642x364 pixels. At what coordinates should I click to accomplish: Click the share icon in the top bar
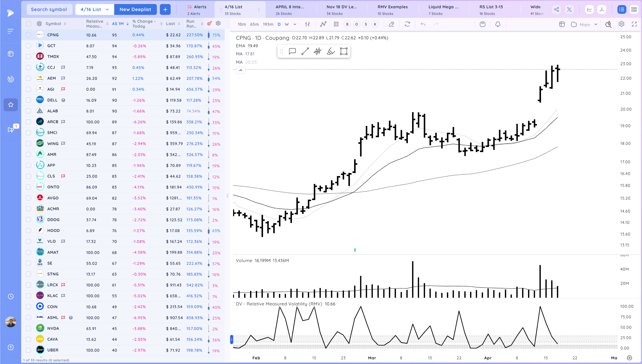[556, 9]
